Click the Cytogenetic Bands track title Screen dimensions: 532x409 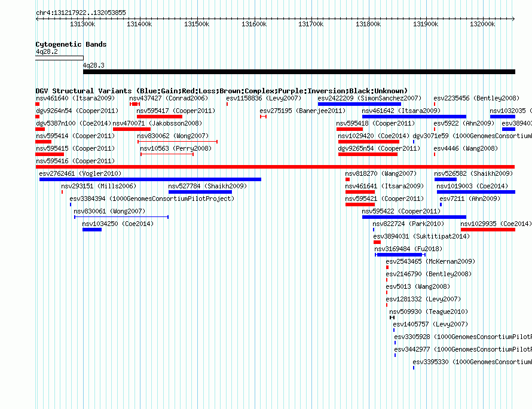[x=71, y=44]
